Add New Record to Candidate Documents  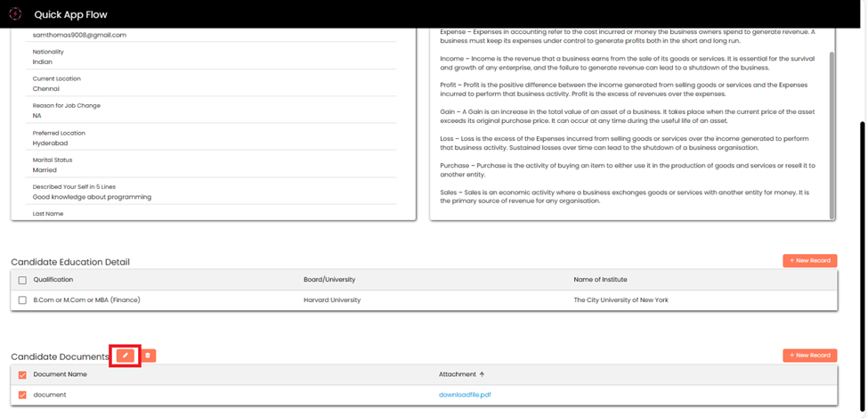pyautogui.click(x=809, y=355)
